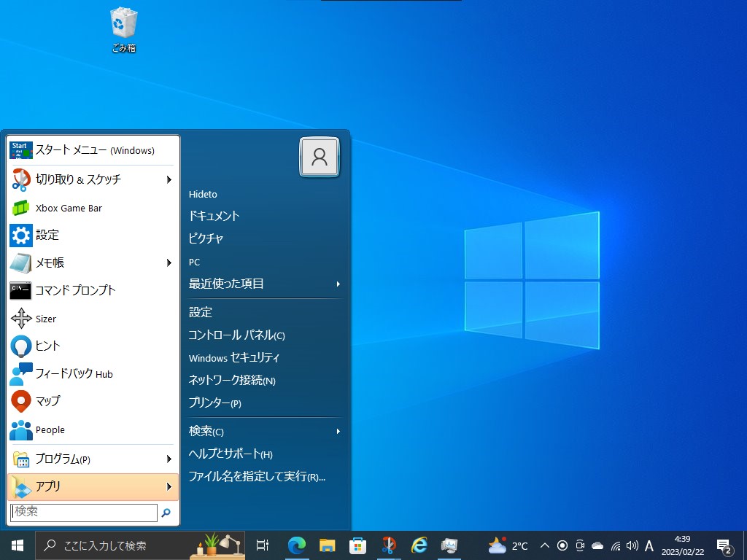The height and width of the screenshot is (560, 747).
Task: Open OneDrive cloud tray icon
Action: 597,545
